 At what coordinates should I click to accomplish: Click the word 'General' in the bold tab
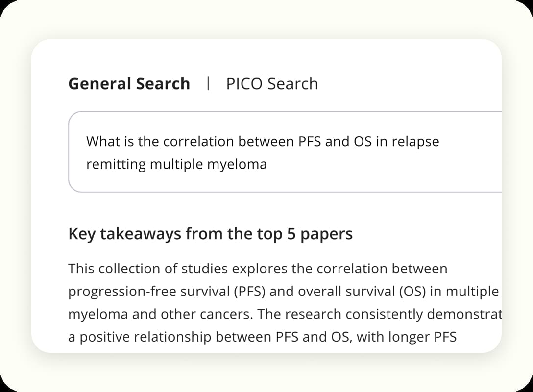[x=100, y=84]
